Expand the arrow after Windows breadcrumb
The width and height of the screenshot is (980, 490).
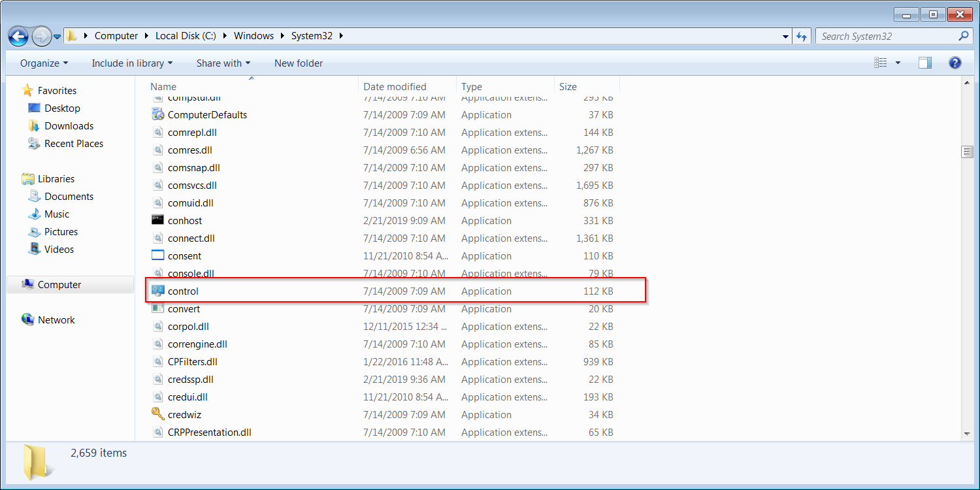click(x=283, y=37)
